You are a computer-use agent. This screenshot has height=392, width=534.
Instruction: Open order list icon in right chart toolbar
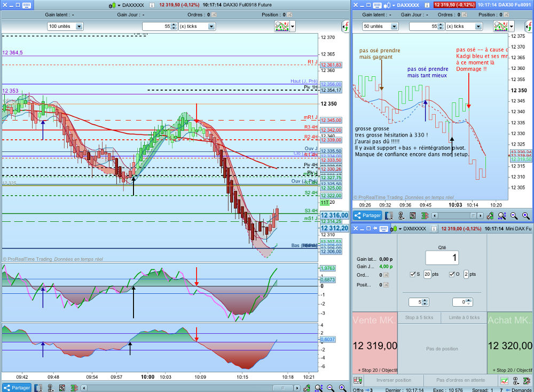click(x=412, y=215)
